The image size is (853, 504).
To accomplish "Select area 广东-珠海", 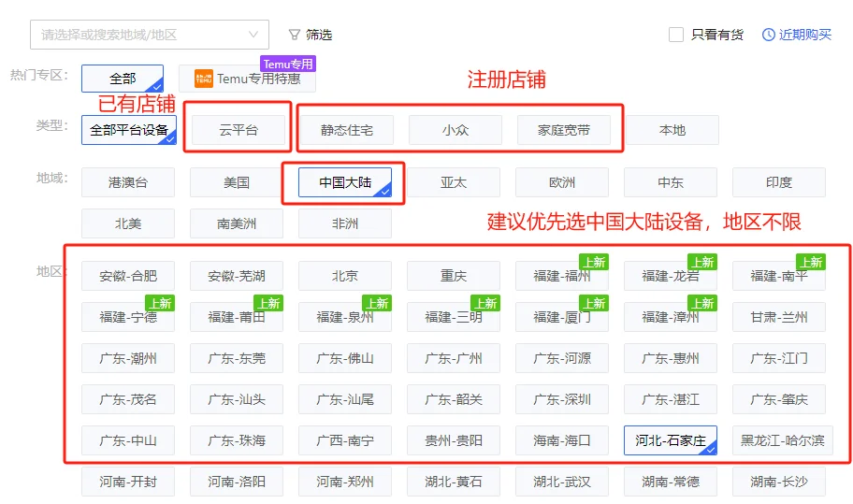I will 236,440.
